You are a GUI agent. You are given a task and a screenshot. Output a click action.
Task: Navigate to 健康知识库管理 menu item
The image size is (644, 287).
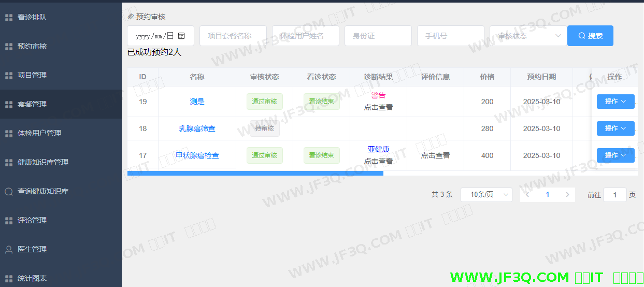pyautogui.click(x=43, y=163)
